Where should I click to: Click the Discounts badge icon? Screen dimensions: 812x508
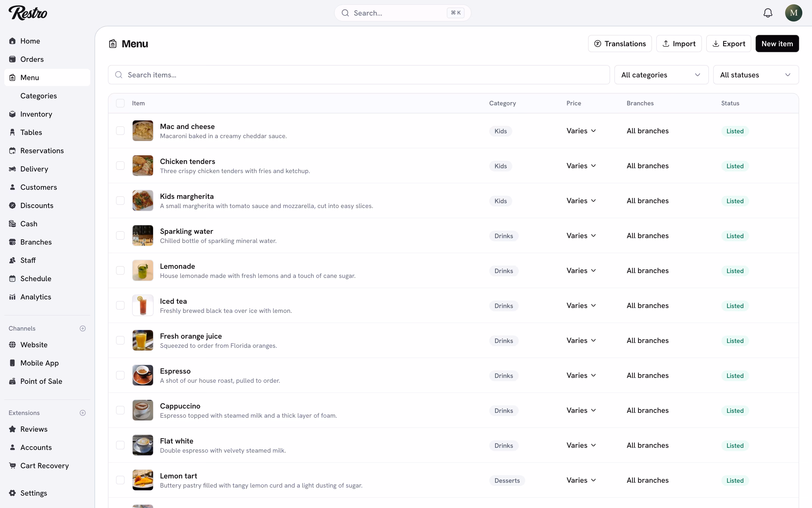[x=12, y=206]
